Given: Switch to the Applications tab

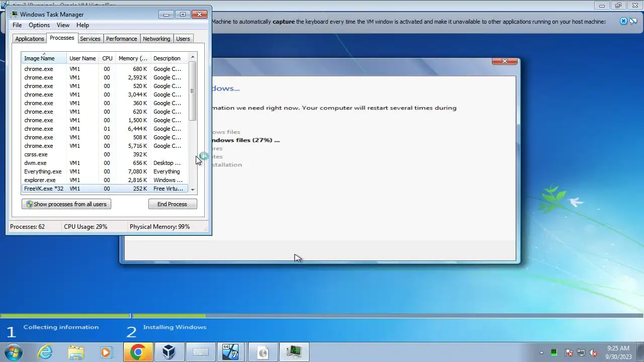Looking at the screenshot, I should (x=30, y=39).
